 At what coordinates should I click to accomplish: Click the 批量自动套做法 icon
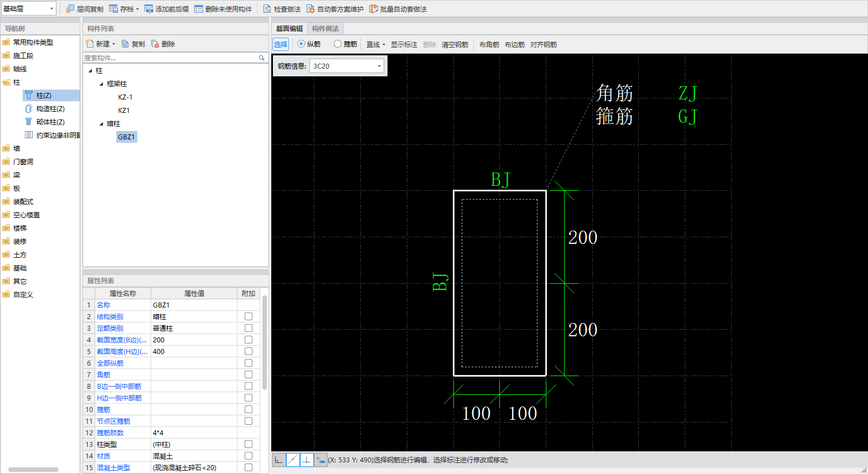coord(374,9)
